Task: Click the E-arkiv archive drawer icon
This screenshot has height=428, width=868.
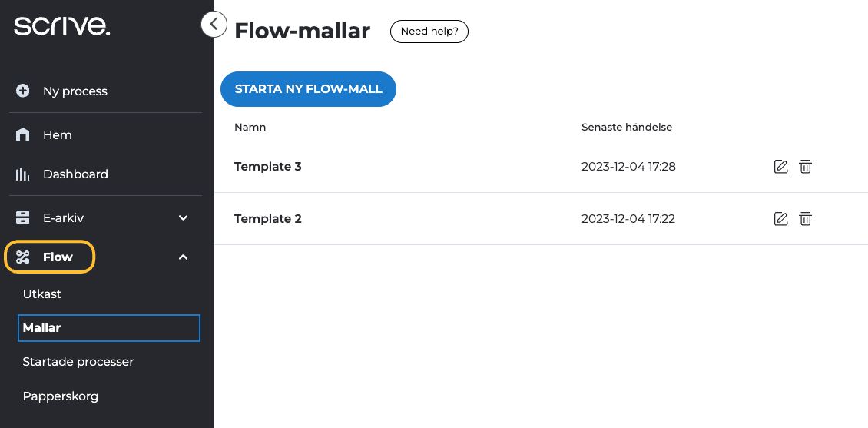Action: click(23, 218)
